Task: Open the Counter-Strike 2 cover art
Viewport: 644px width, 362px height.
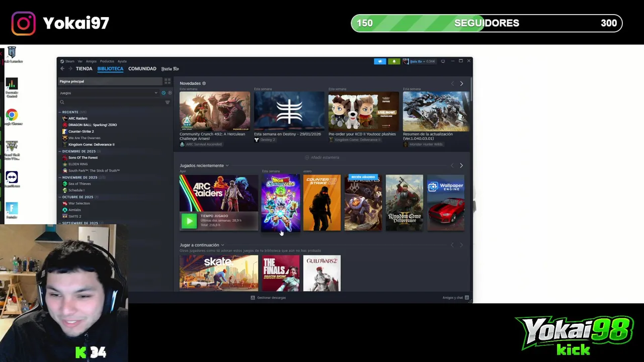Action: click(x=322, y=203)
